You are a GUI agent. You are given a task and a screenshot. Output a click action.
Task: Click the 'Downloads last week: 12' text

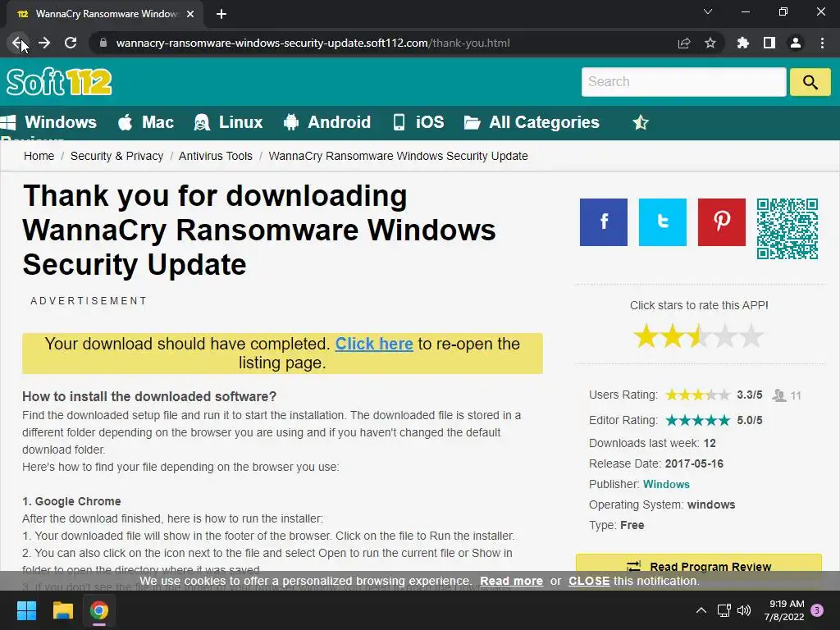click(x=652, y=443)
